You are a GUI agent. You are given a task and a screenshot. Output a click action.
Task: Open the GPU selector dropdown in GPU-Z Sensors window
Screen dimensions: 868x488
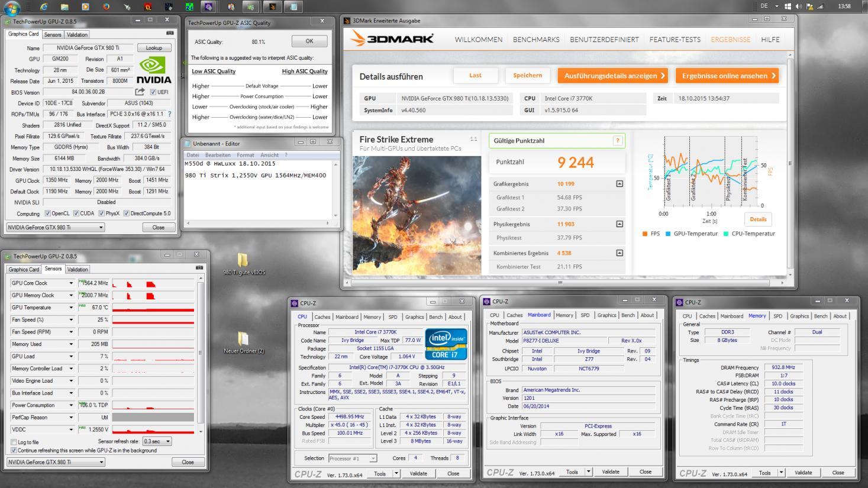click(x=56, y=462)
